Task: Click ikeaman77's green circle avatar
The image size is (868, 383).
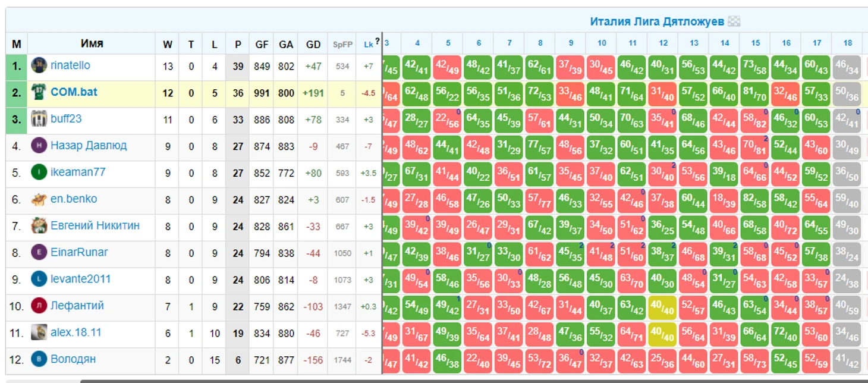Action: 39,172
